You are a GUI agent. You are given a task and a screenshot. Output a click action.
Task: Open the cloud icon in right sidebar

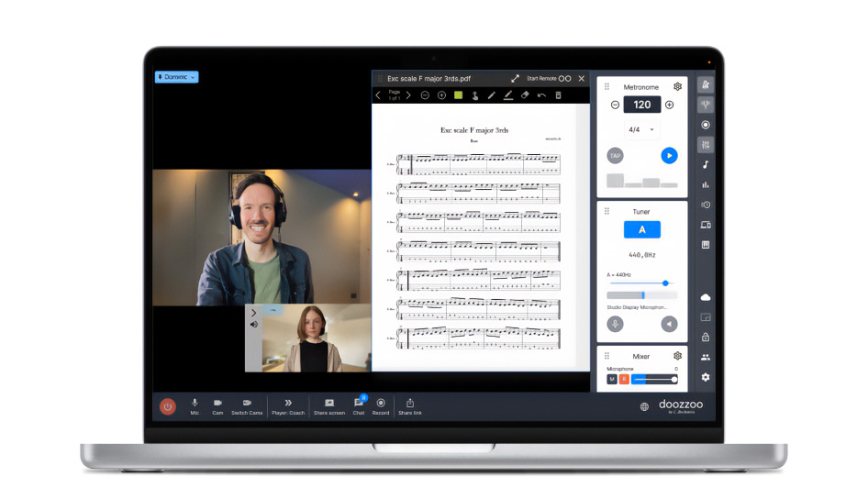tap(705, 297)
